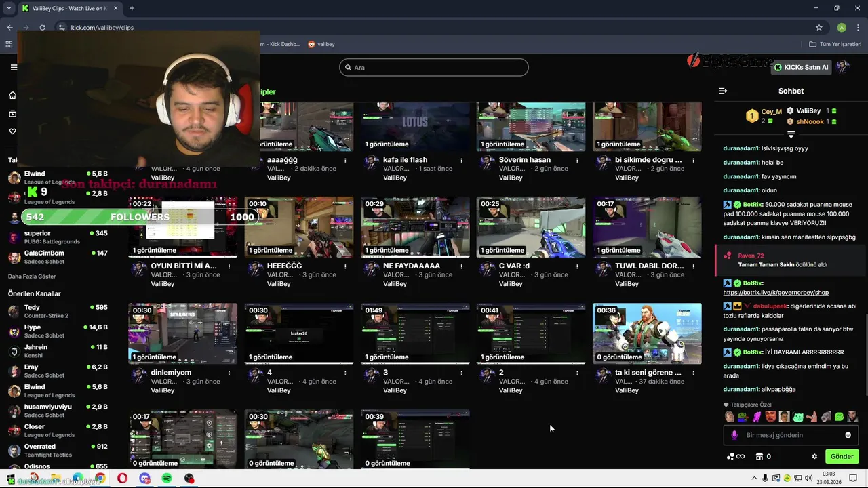
Task: Expand the chat leaderboard handle
Action: point(791,134)
